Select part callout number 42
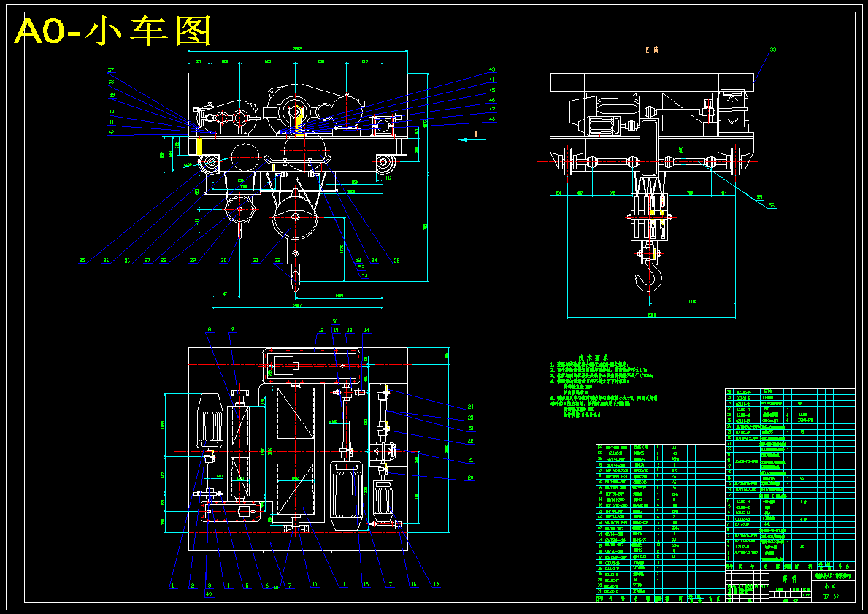868x614 pixels. (111, 131)
